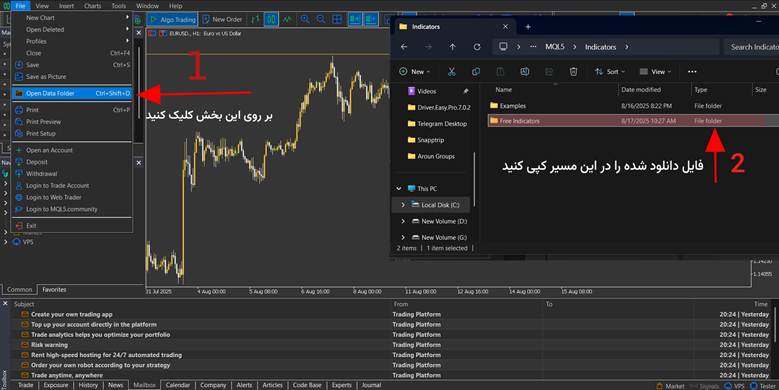Select the chart grid layout icon
Image resolution: width=779 pixels, height=390 pixels.
pos(337,19)
